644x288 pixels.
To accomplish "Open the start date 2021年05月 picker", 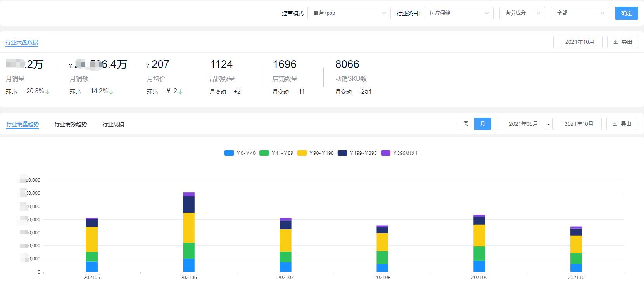I will [x=521, y=124].
